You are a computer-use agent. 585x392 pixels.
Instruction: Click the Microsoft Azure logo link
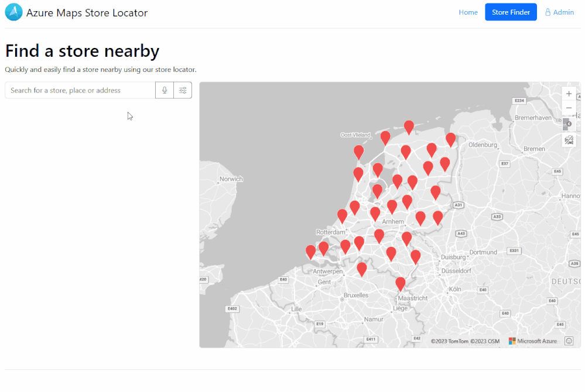click(x=533, y=341)
